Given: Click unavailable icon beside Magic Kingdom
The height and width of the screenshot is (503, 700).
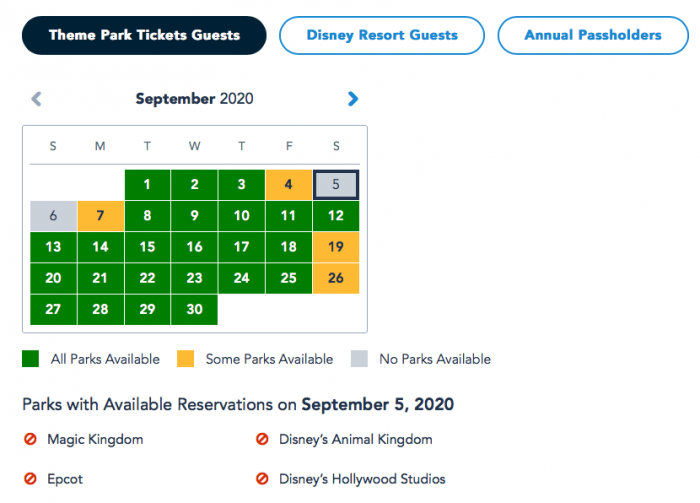Looking at the screenshot, I should click(30, 439).
